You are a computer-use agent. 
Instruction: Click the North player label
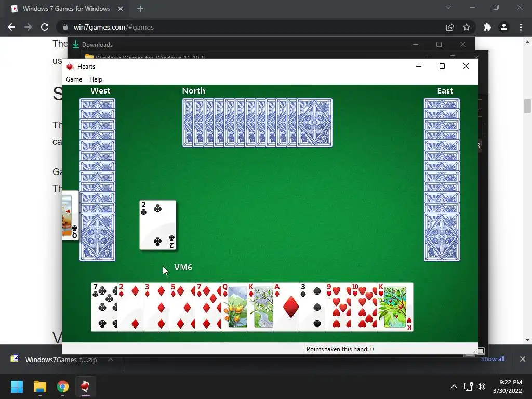click(x=193, y=90)
